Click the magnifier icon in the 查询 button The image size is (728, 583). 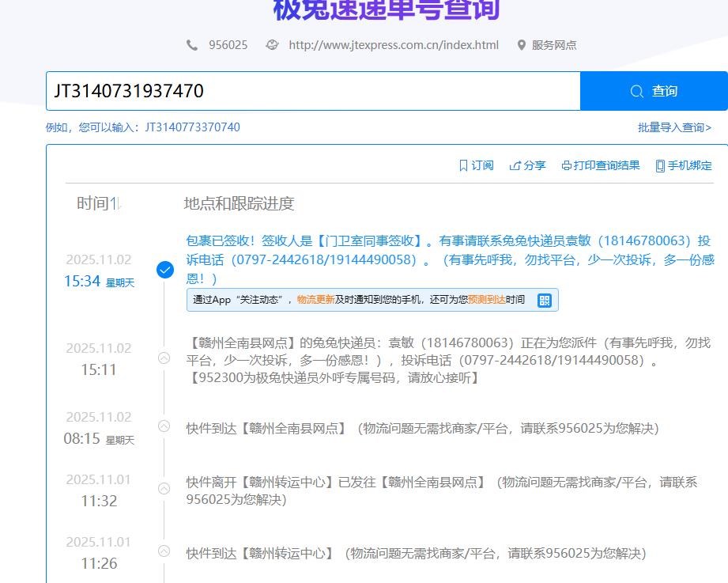[636, 92]
